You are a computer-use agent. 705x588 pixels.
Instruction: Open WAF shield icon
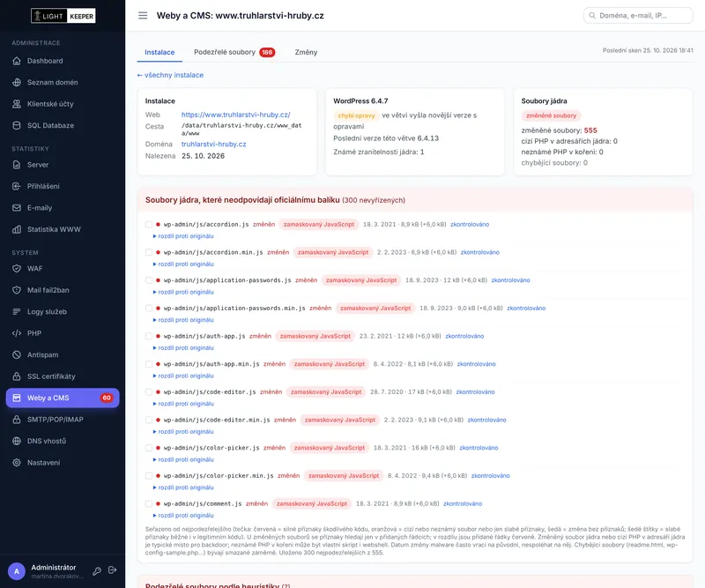(17, 269)
